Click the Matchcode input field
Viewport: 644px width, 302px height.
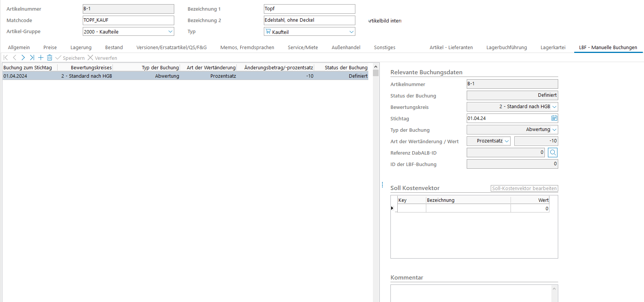(x=128, y=20)
